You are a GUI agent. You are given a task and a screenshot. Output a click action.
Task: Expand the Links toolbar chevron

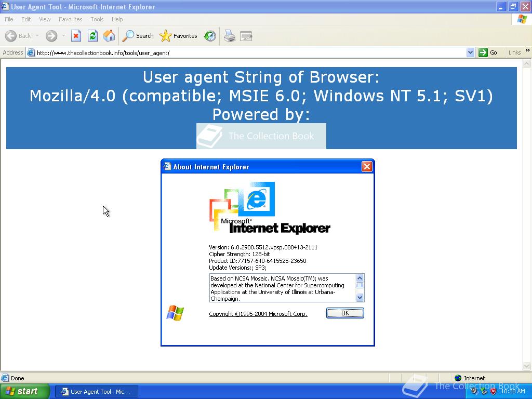point(528,50)
